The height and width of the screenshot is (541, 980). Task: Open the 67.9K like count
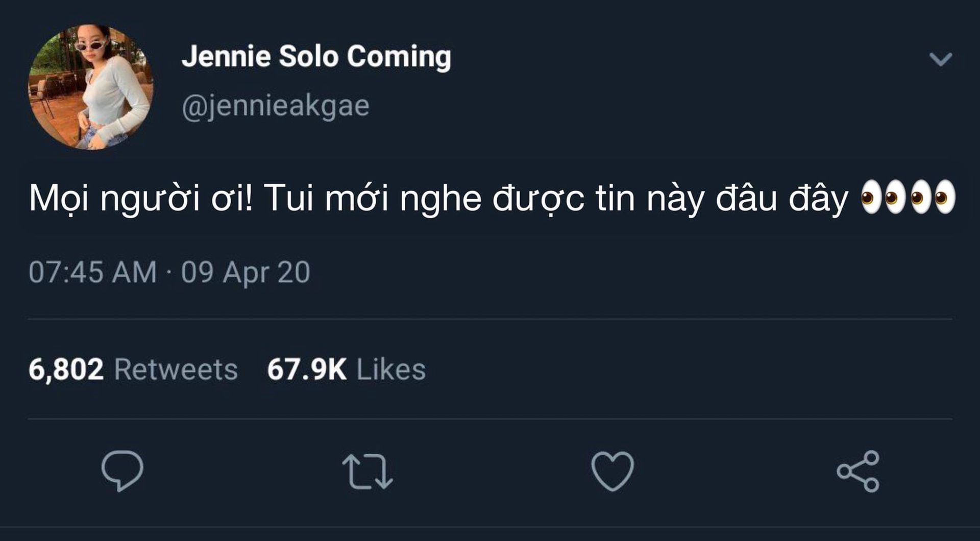pos(307,369)
